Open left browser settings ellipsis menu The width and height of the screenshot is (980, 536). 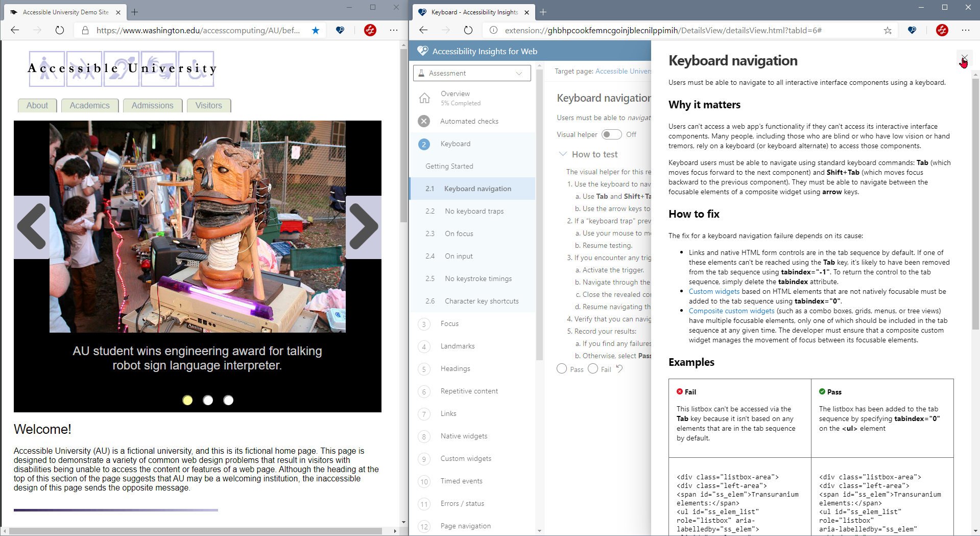point(394,30)
